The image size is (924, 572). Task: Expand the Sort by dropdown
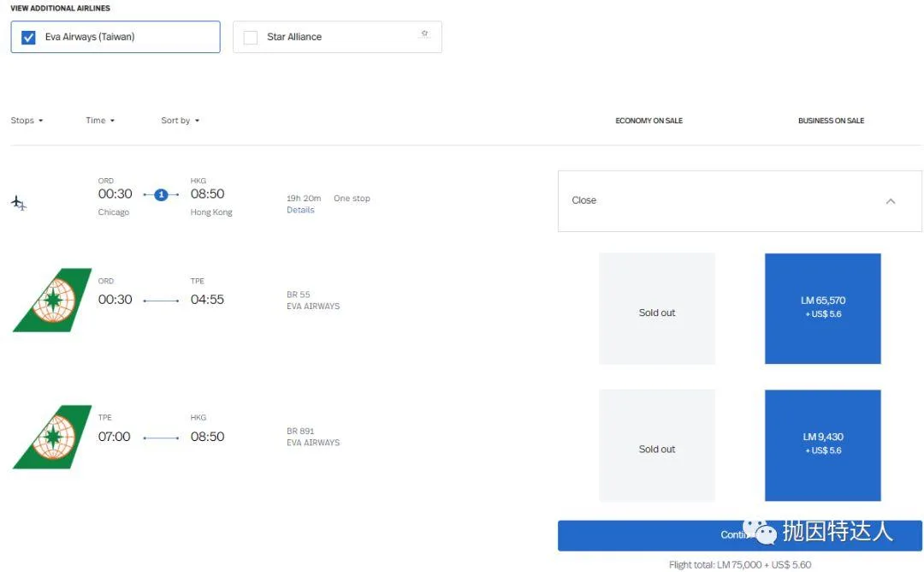tap(180, 121)
